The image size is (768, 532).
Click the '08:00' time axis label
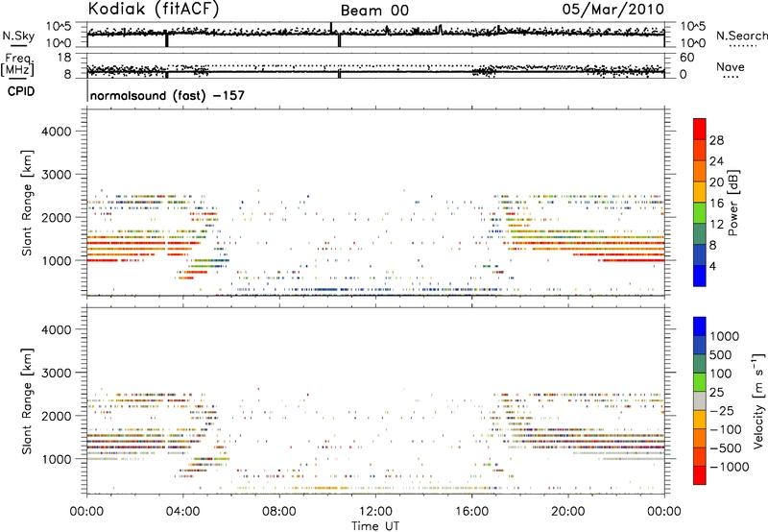[x=279, y=512]
